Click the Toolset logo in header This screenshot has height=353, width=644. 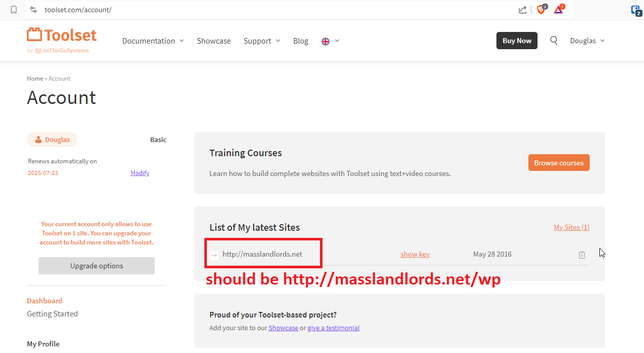pos(61,36)
